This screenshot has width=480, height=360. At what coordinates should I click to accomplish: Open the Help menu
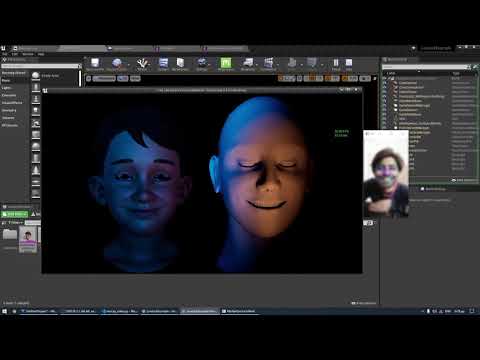[x=41, y=54]
